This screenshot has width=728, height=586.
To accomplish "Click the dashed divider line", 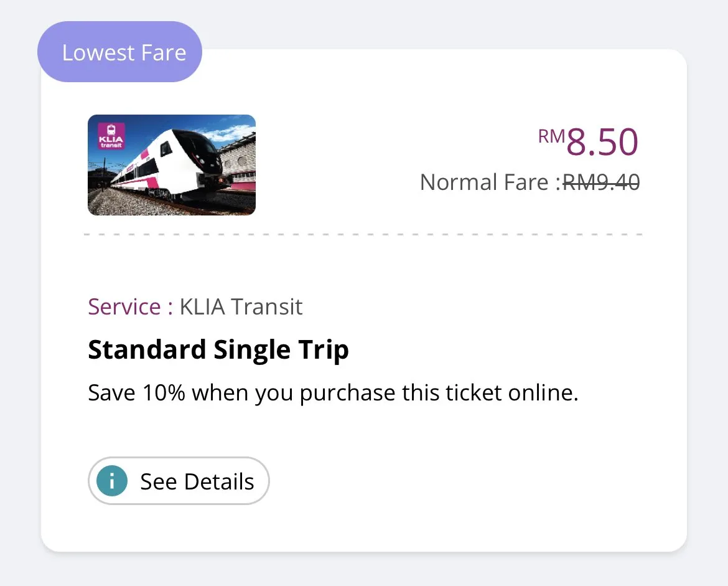I will [x=363, y=235].
